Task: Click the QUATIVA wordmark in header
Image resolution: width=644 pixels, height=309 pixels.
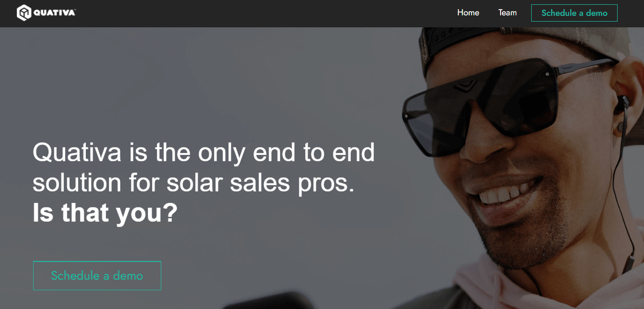Action: [x=54, y=13]
